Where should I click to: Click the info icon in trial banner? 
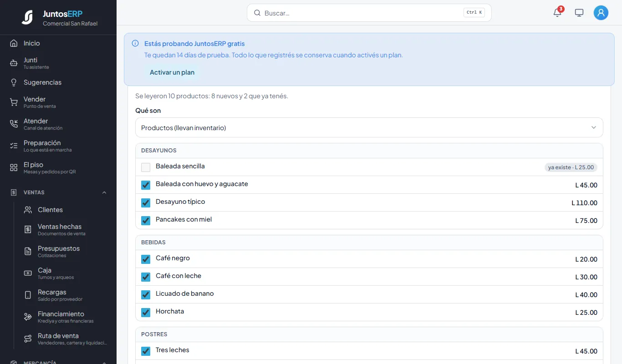pyautogui.click(x=135, y=44)
